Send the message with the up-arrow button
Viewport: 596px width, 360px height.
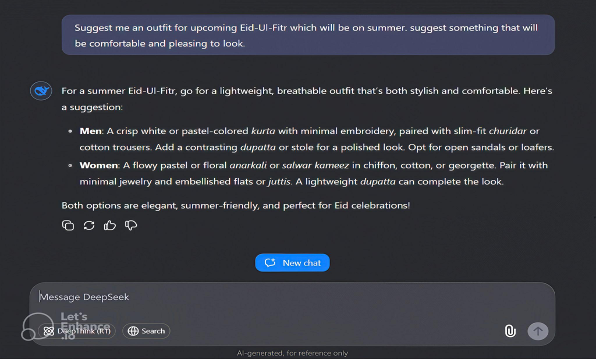click(x=537, y=331)
